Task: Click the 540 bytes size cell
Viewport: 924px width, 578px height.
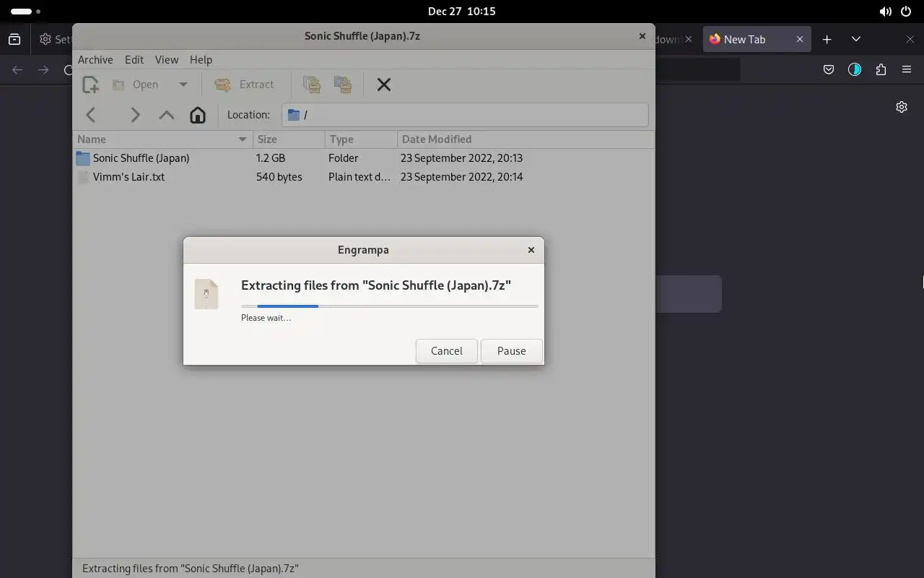Action: (279, 176)
